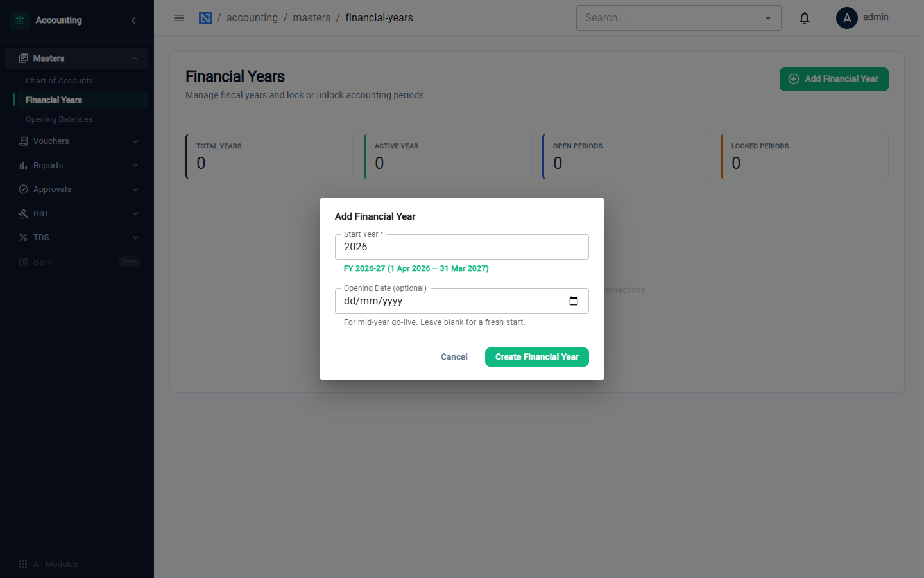Expand the Vouchers section chevron
Viewport: 924px width, 578px height.
coord(135,141)
